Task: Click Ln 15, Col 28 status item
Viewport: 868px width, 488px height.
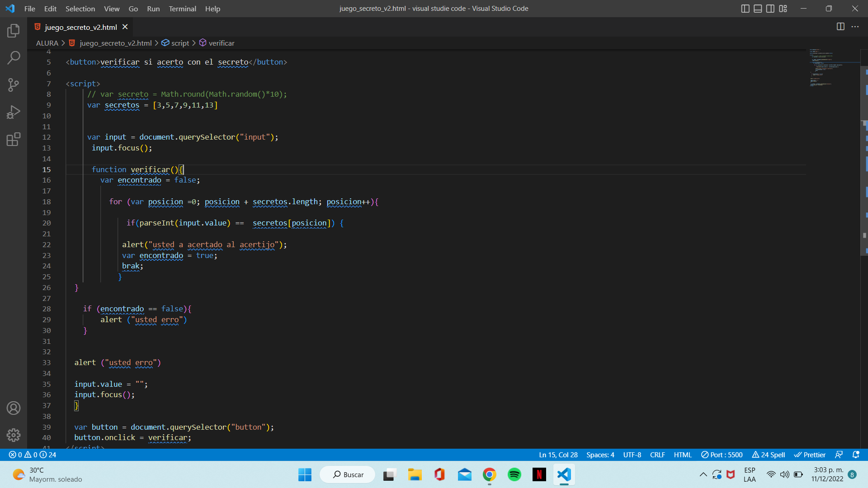Action: point(558,455)
